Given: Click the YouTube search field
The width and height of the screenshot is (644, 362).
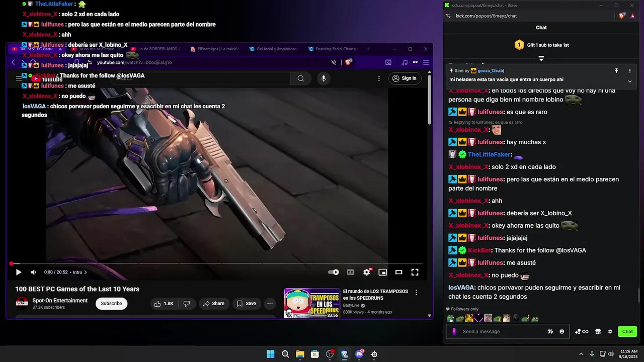Looking at the screenshot, I should (x=201, y=78).
